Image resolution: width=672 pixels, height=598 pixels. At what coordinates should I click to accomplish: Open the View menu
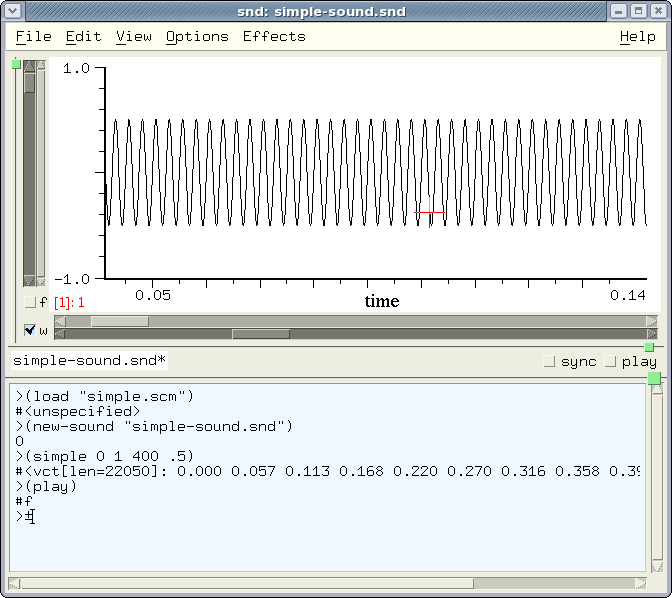pos(133,36)
